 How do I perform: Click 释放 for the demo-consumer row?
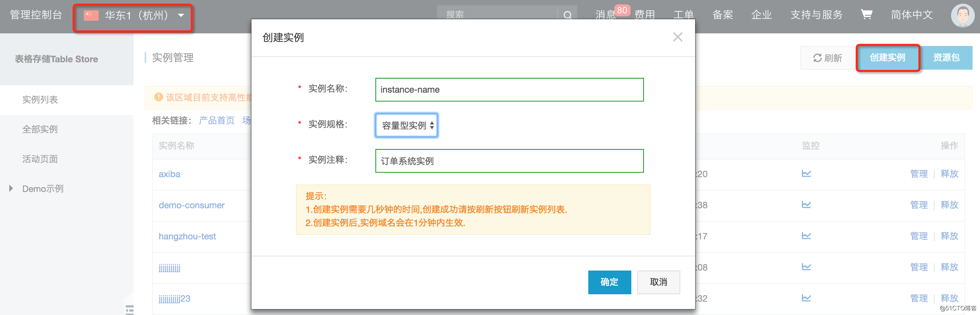(x=949, y=205)
